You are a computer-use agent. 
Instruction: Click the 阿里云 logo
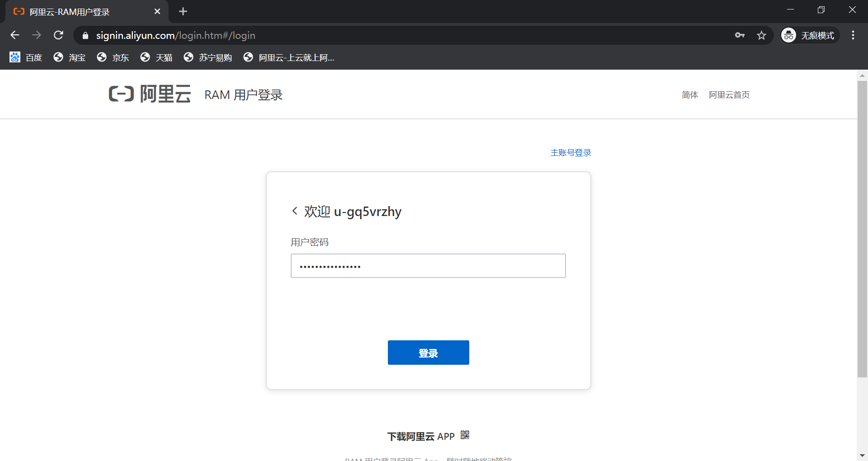(150, 94)
